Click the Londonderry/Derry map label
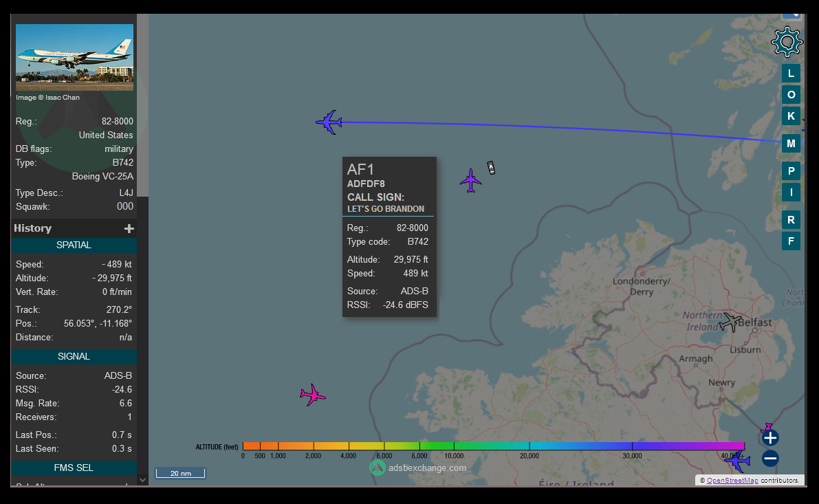819x504 pixels. point(642,286)
